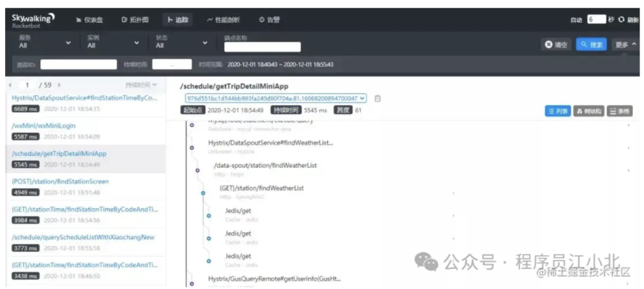Open the 告警 alarm tab
Viewport: 644px width, 289px height.
(269, 20)
